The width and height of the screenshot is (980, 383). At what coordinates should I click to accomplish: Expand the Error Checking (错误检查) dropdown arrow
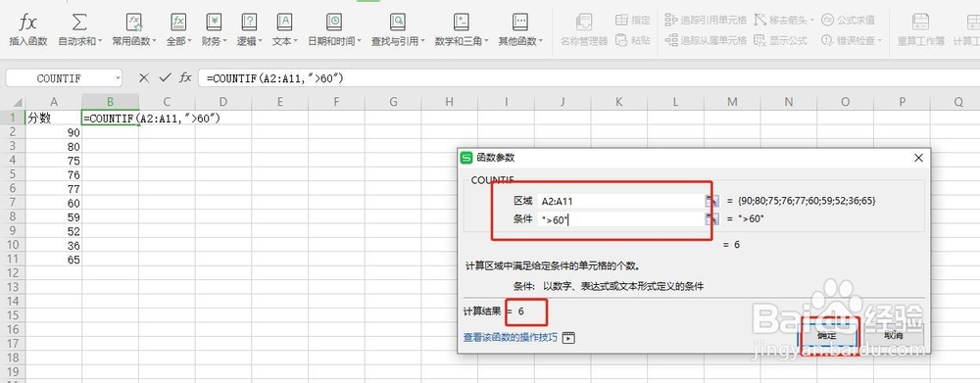[x=879, y=41]
